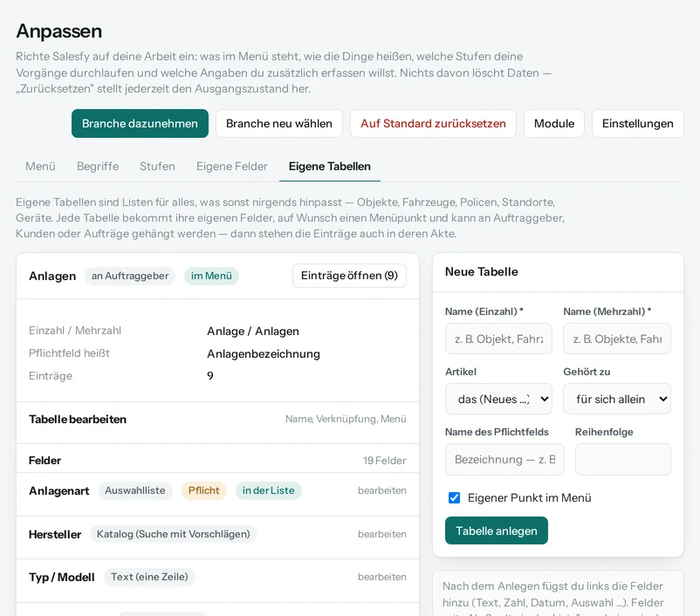The width and height of the screenshot is (700, 616).
Task: Click the Name des Pflichtfelds field
Action: point(504,459)
